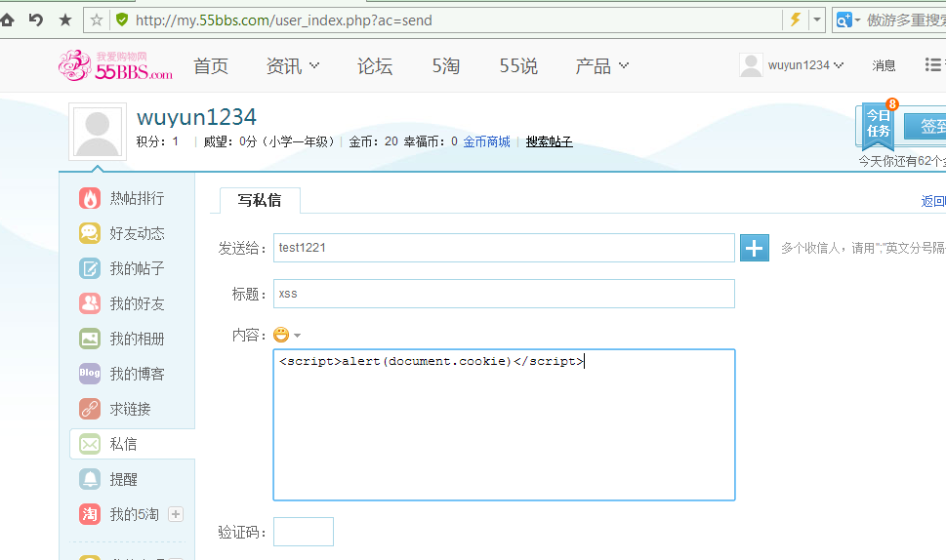Click the 签到 sign-in button
The height and width of the screenshot is (560, 946).
(925, 126)
